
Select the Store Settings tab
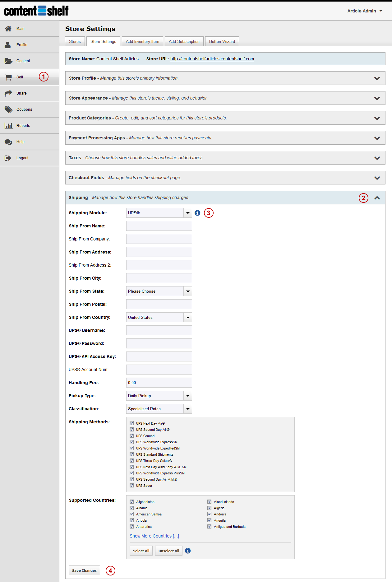tap(103, 41)
